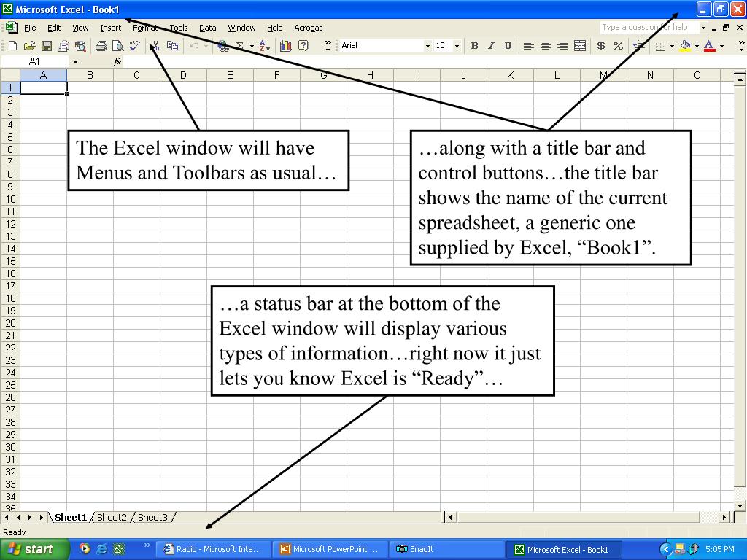The image size is (747, 560).
Task: Toggle Underline formatting
Action: (508, 46)
